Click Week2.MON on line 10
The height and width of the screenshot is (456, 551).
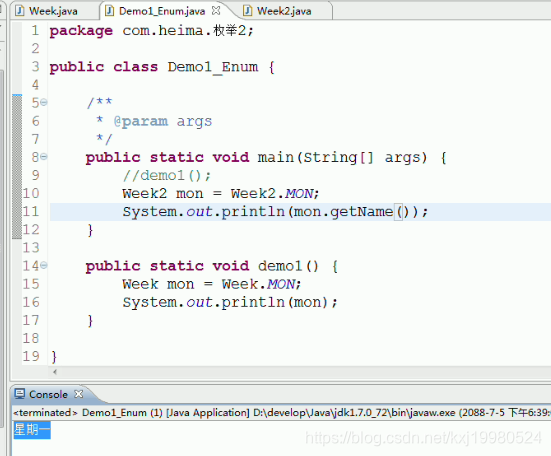click(273, 194)
